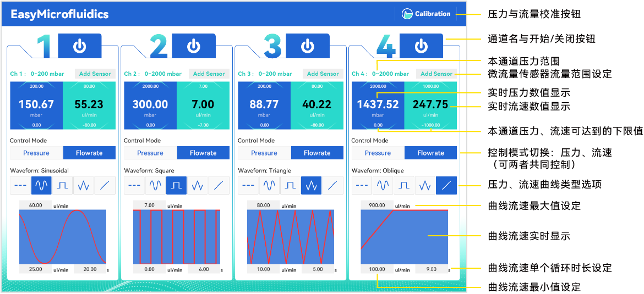
Task: Click Add Sensor for Ch 3
Action: click(323, 74)
